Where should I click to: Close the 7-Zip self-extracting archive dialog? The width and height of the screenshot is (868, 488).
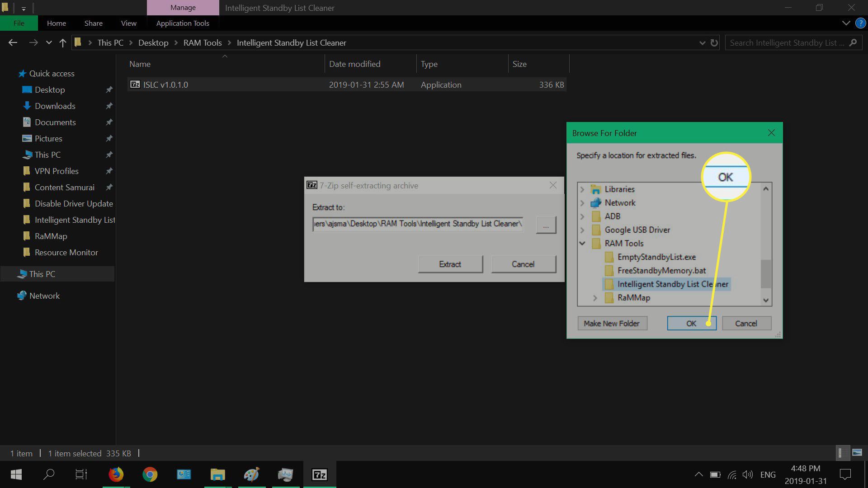tap(552, 185)
